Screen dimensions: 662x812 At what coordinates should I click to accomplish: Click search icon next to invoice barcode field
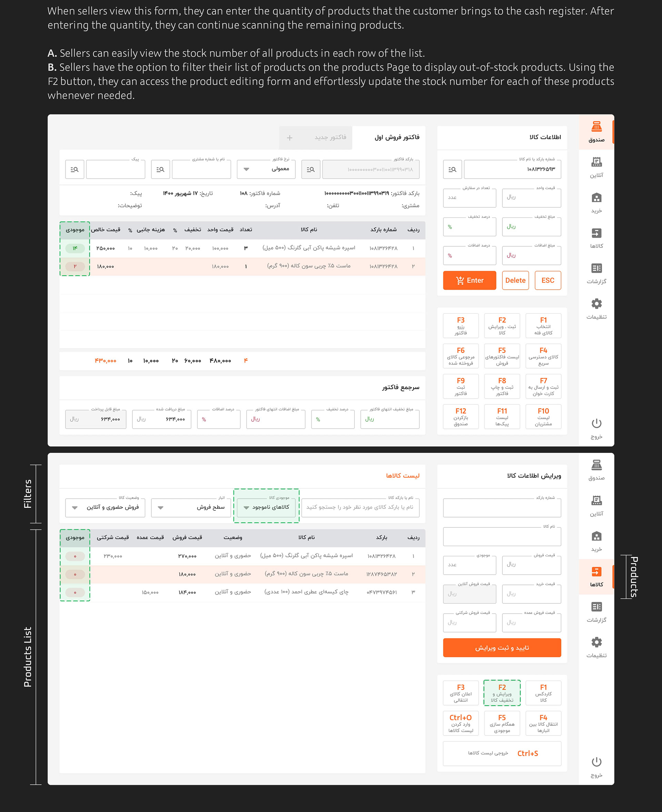coord(310,169)
